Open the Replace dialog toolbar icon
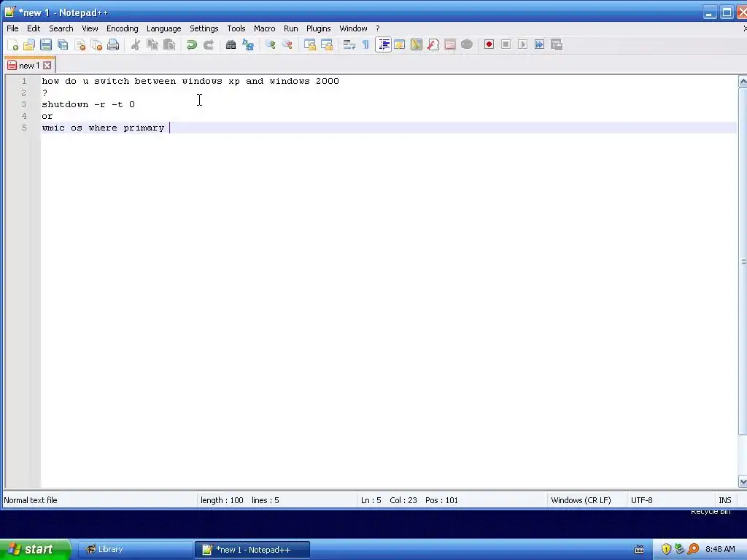This screenshot has width=747, height=560. [x=248, y=44]
